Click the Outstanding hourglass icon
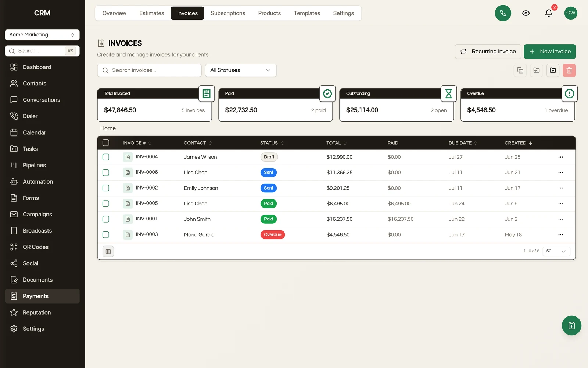The height and width of the screenshot is (368, 588). click(x=449, y=93)
